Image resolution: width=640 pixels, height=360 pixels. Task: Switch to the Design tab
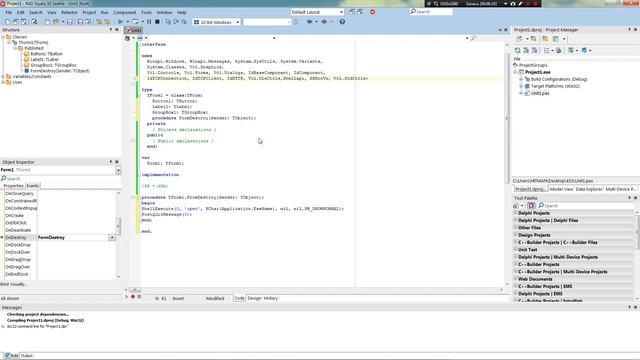point(254,298)
